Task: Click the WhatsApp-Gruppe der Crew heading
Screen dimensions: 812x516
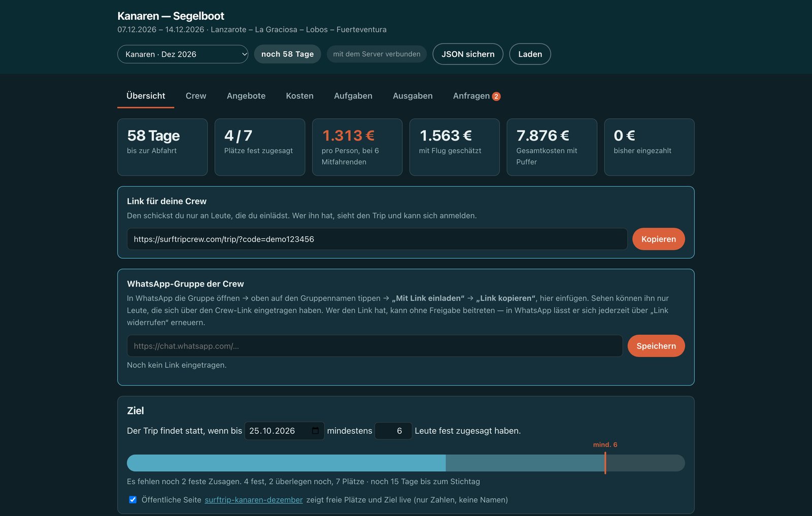Action: (185, 284)
